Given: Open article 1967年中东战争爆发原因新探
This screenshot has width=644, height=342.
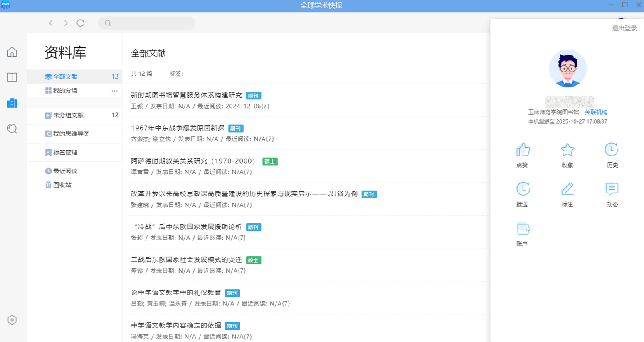Looking at the screenshot, I should [x=178, y=128].
